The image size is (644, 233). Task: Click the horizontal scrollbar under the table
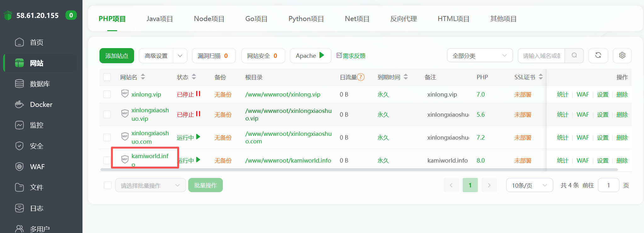(359, 170)
